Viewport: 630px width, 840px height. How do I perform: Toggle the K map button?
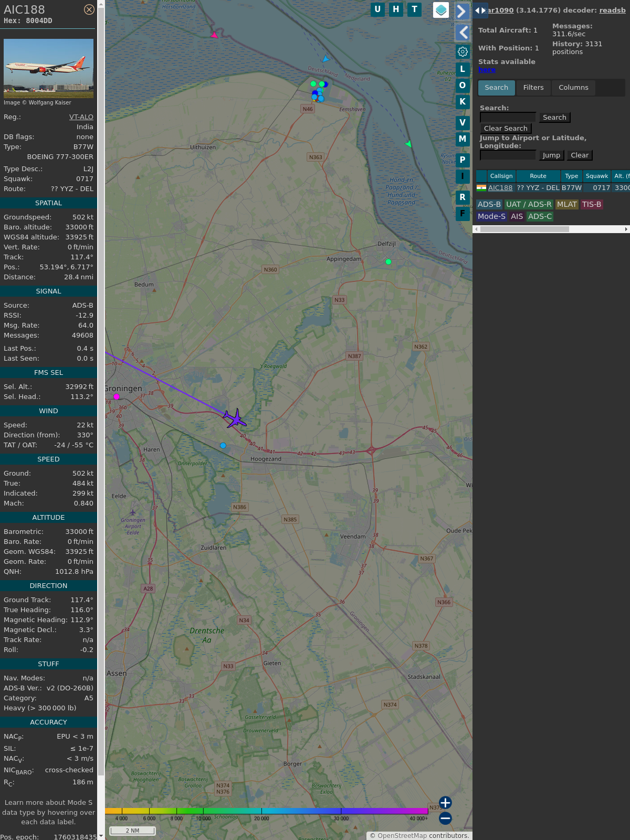[463, 102]
